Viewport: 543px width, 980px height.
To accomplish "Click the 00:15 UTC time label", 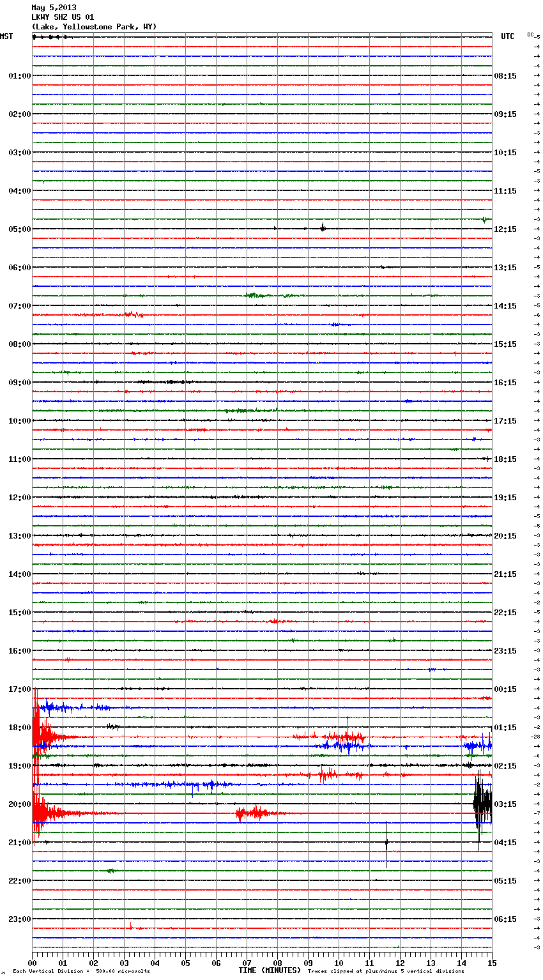I will (505, 689).
